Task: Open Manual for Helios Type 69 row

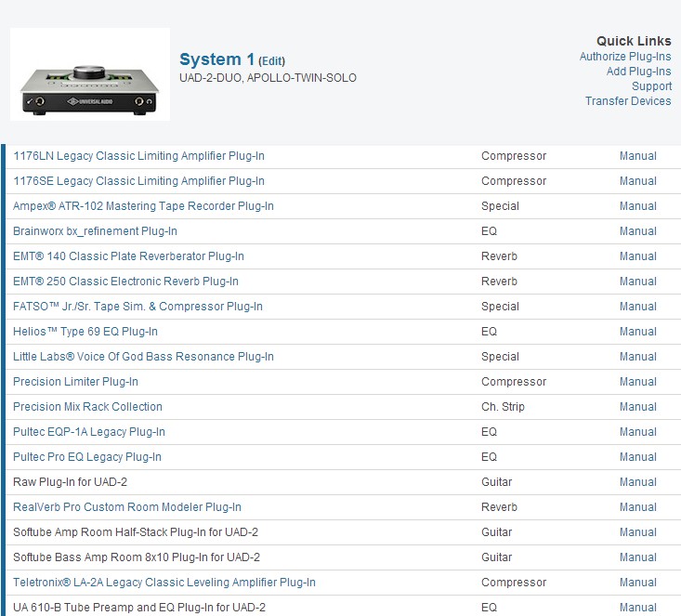Action: point(638,332)
